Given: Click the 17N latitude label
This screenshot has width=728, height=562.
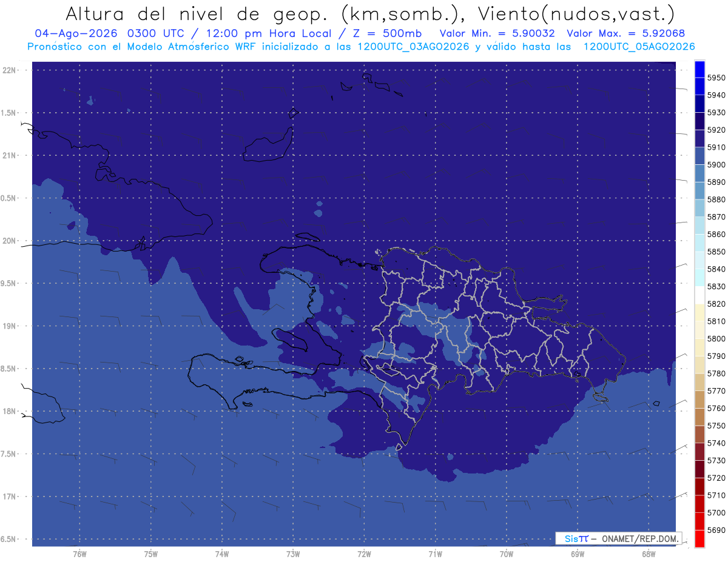Looking at the screenshot, I should click(10, 497).
